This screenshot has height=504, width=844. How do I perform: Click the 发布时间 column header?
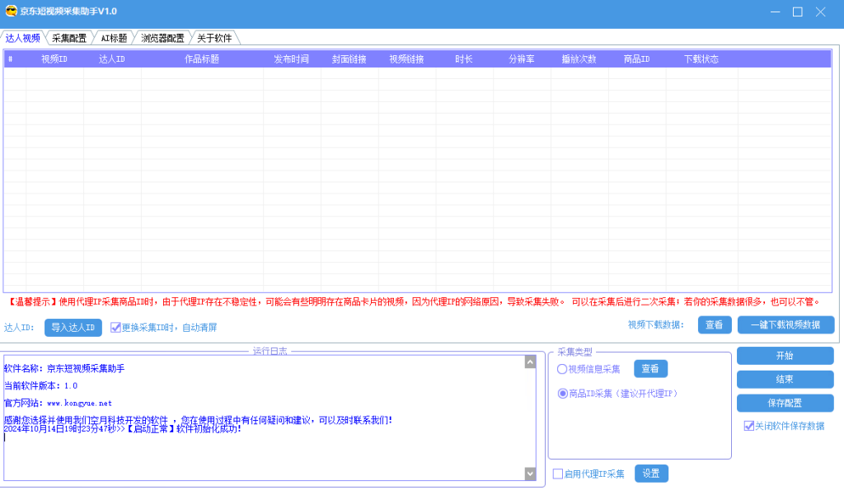click(x=292, y=59)
